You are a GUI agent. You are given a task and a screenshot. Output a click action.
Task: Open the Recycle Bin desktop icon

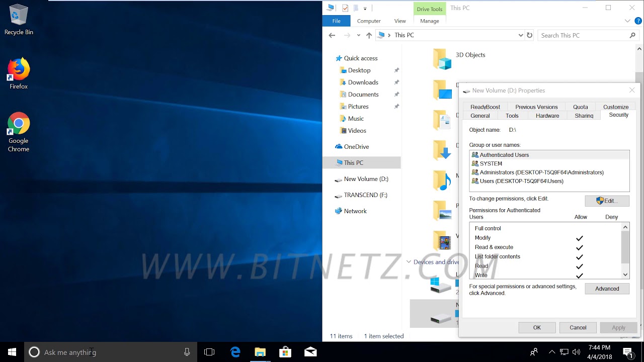[19, 20]
